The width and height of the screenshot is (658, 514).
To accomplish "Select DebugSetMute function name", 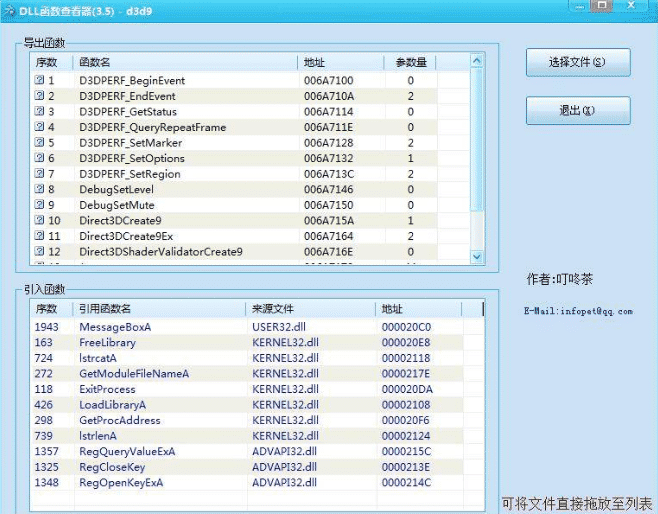I will pos(117,205).
